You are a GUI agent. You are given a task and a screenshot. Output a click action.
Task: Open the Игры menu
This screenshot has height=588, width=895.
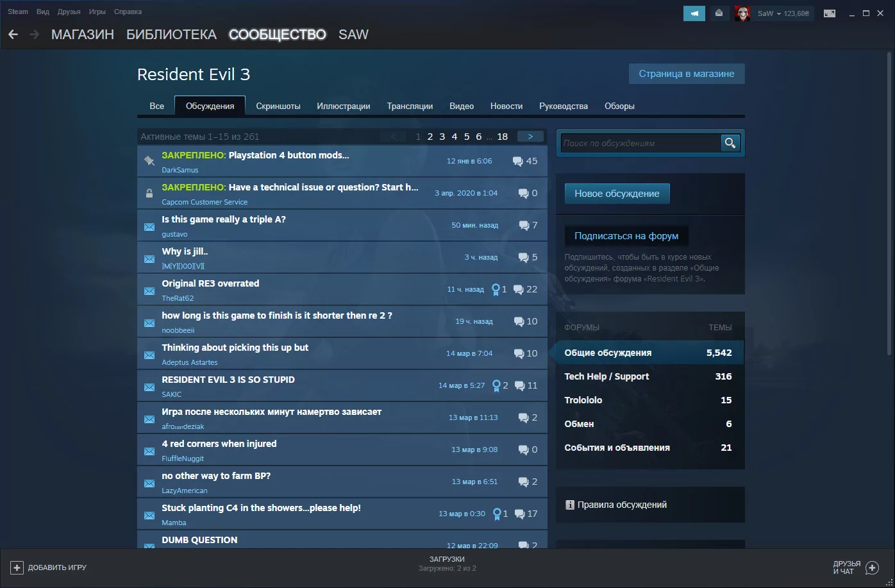pos(97,12)
